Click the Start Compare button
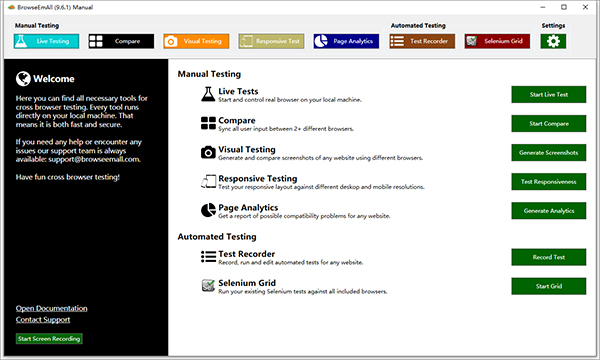The image size is (600, 360). (x=549, y=124)
